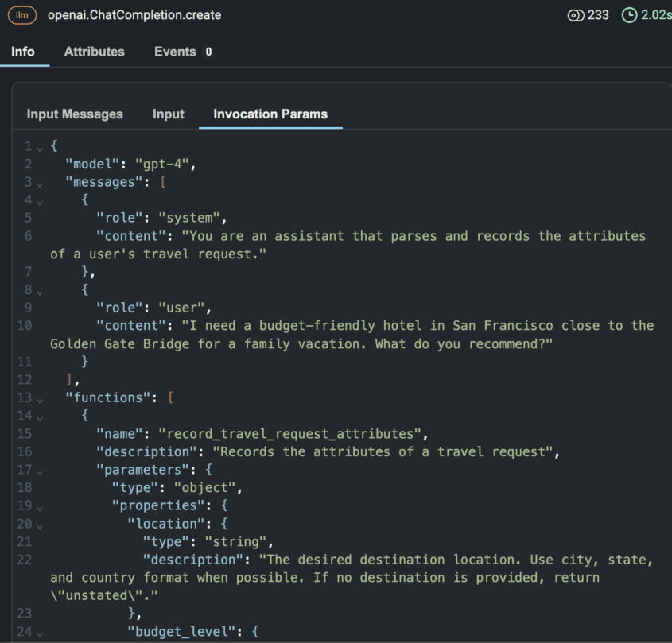Viewport: 672px width, 643px height.
Task: Collapse the root JSON object on line 1
Action: point(39,147)
